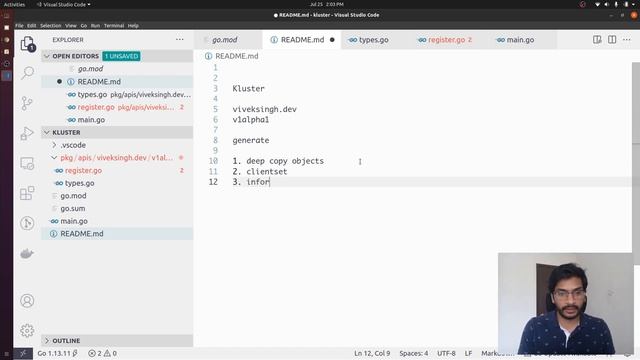Click the remote window status bar icon

tap(23, 353)
